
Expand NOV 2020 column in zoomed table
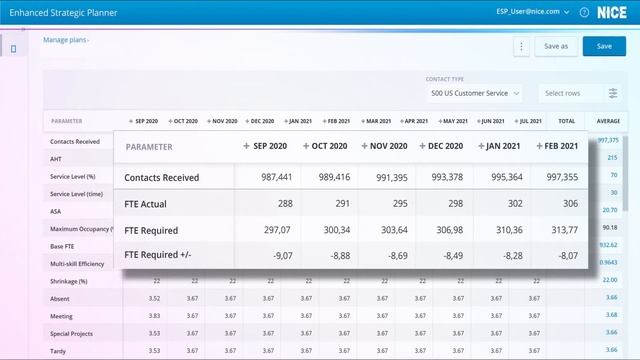364,146
